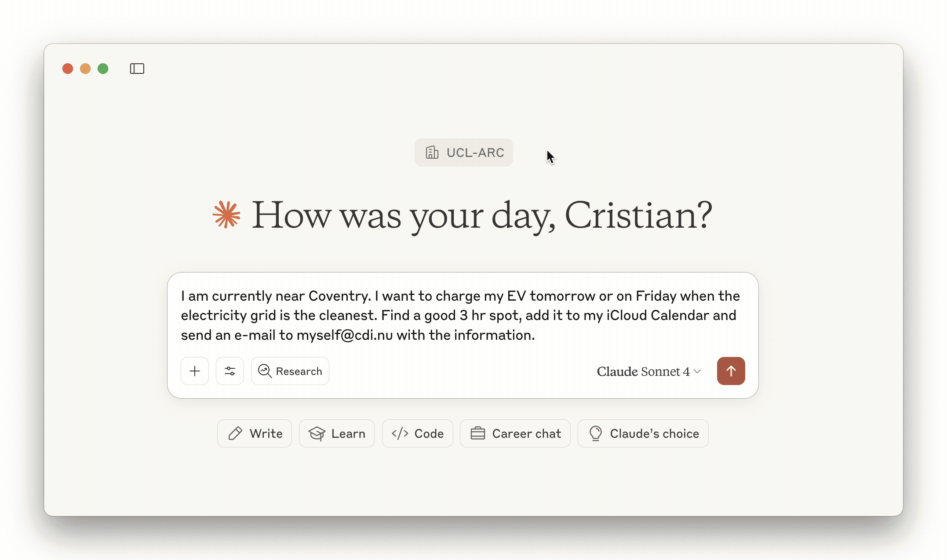This screenshot has width=947, height=560.
Task: Expand the Claude Sonnet 4 model selector
Action: click(648, 371)
